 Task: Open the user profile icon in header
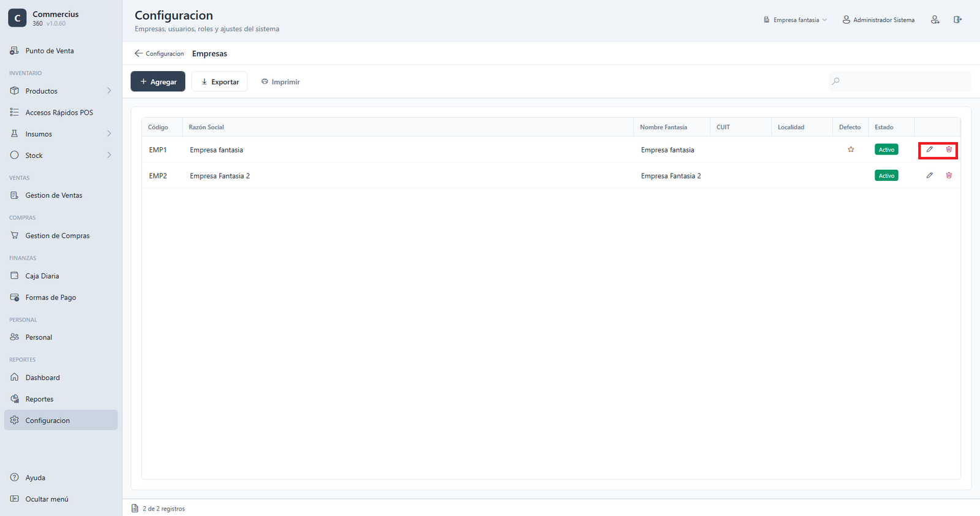point(935,20)
